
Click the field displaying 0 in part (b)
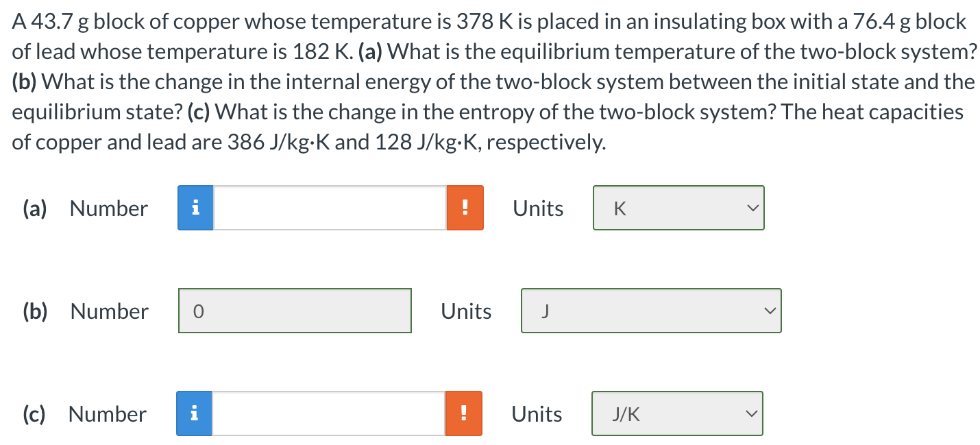click(x=295, y=311)
